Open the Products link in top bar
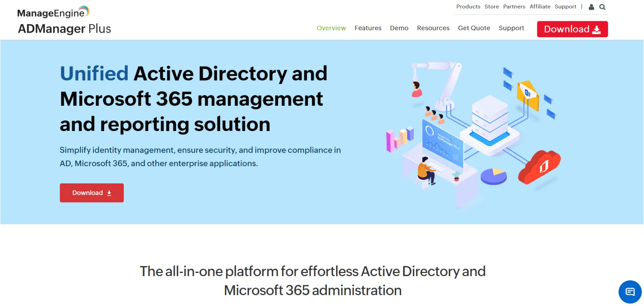644x306 pixels. coord(468,6)
